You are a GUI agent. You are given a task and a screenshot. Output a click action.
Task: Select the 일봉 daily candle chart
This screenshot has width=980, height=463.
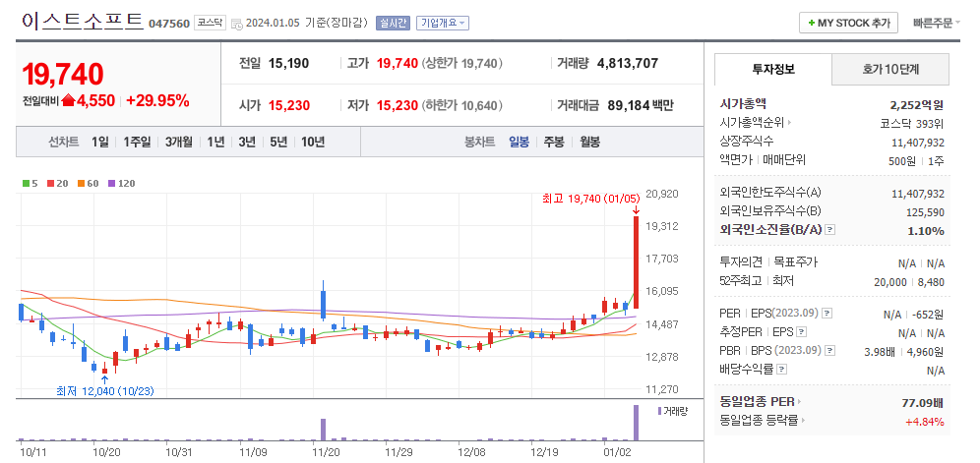(519, 142)
